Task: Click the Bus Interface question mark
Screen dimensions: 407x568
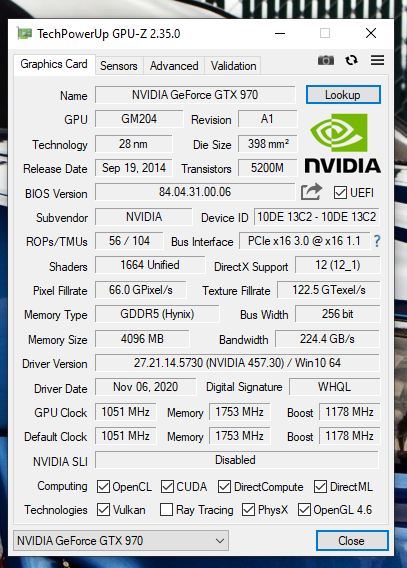Action: click(377, 241)
